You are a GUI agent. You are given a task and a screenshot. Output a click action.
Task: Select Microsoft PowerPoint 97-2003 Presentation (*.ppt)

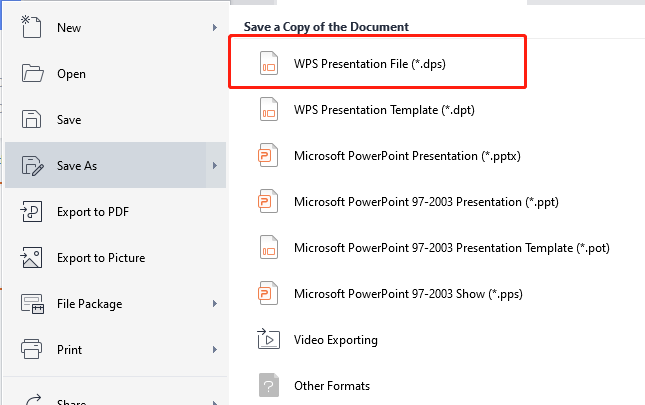tap(426, 202)
